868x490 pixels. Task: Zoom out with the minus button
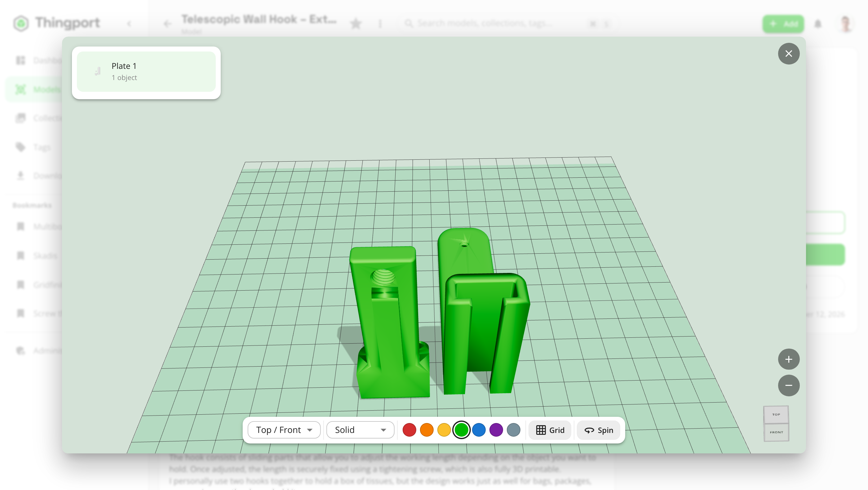788,385
